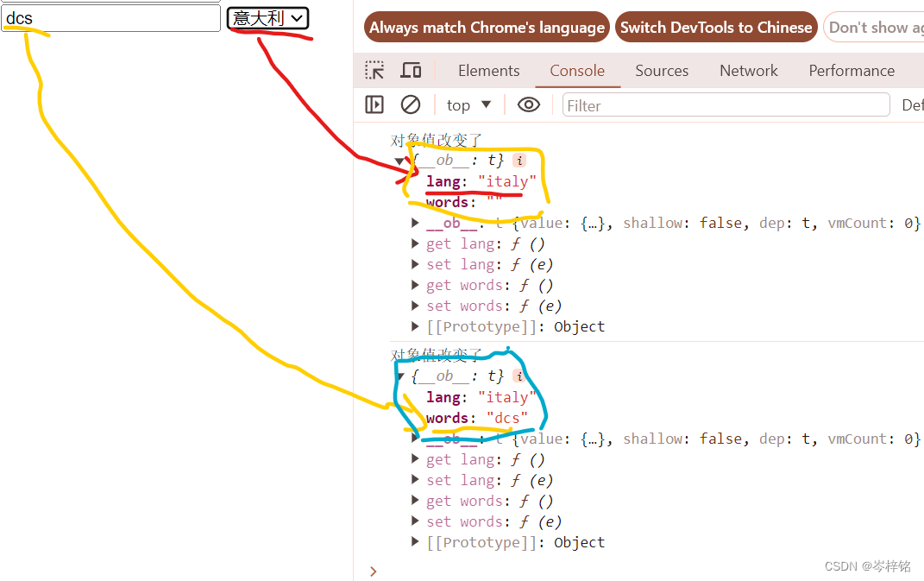Screen dimensions: 924x581
Task: Expand the [[Prototype]] entry of the first object
Action: 415,326
